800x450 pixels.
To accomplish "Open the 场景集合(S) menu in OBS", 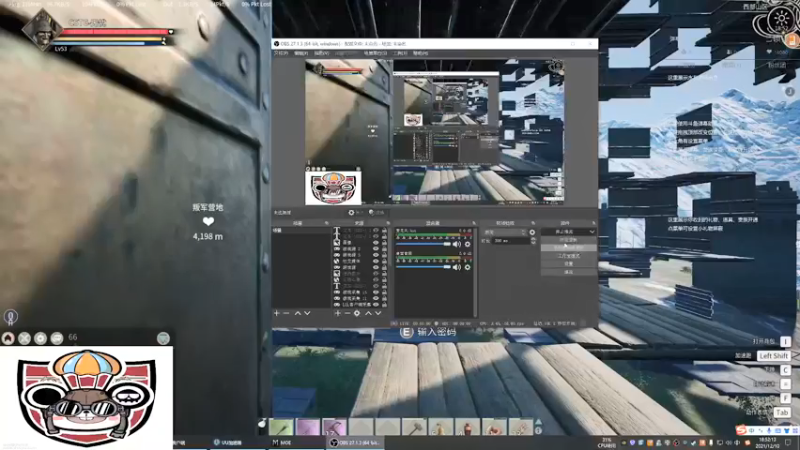I will point(375,53).
